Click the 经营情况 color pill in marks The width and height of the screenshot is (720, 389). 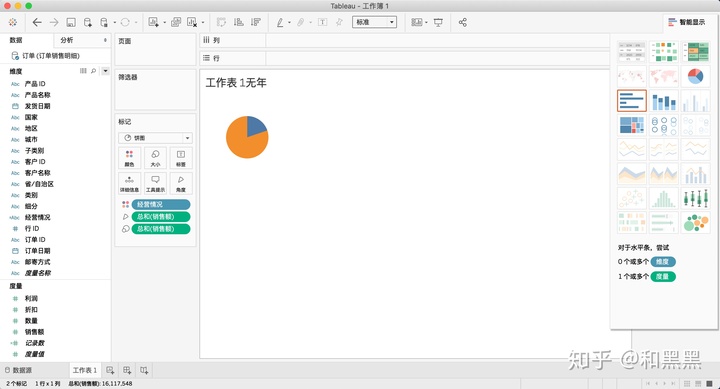[x=161, y=204]
